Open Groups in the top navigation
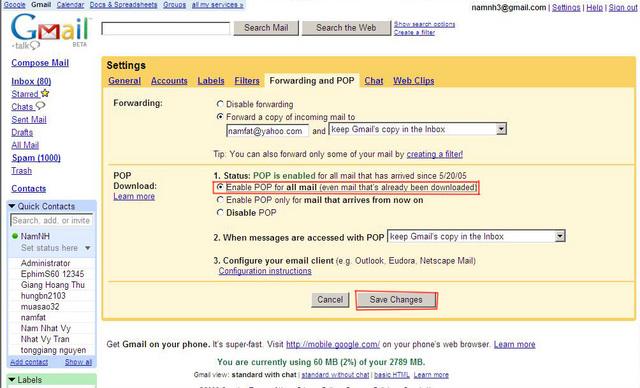640x388 pixels. tap(174, 5)
